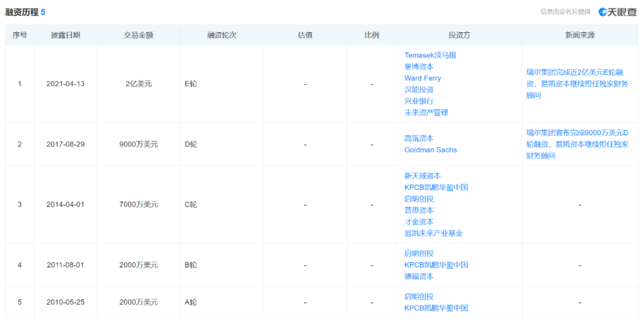Open news about 2亿美元E轮融资
644x323 pixels.
577,84
